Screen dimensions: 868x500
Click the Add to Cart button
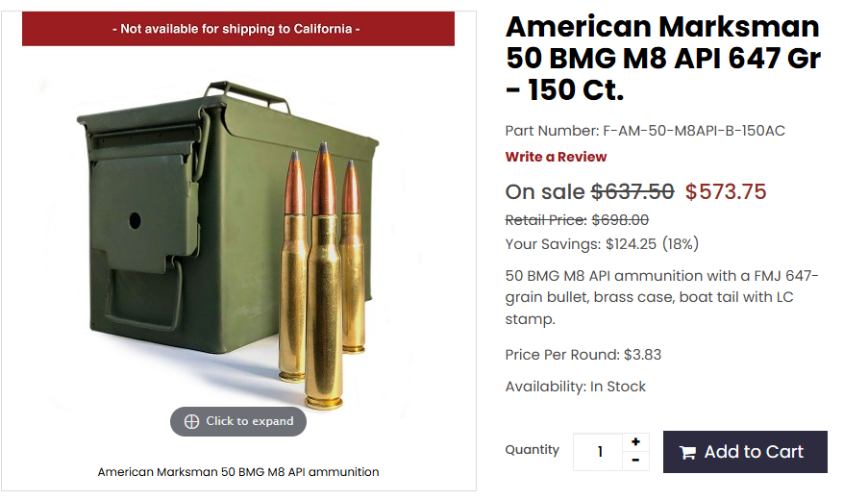coord(745,452)
